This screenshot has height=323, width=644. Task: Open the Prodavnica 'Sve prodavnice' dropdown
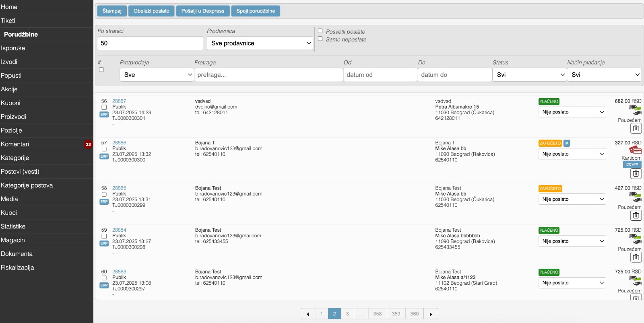tap(260, 43)
